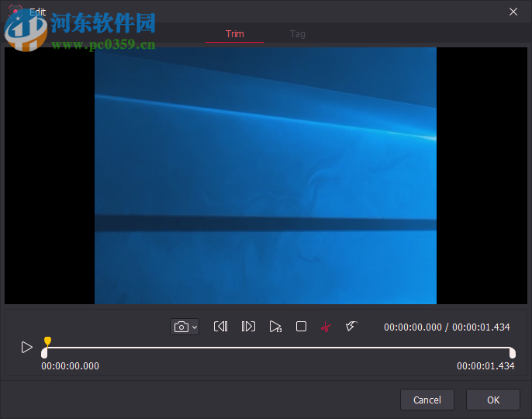Step to the previous frame
This screenshot has width=532, height=419.
[220, 327]
